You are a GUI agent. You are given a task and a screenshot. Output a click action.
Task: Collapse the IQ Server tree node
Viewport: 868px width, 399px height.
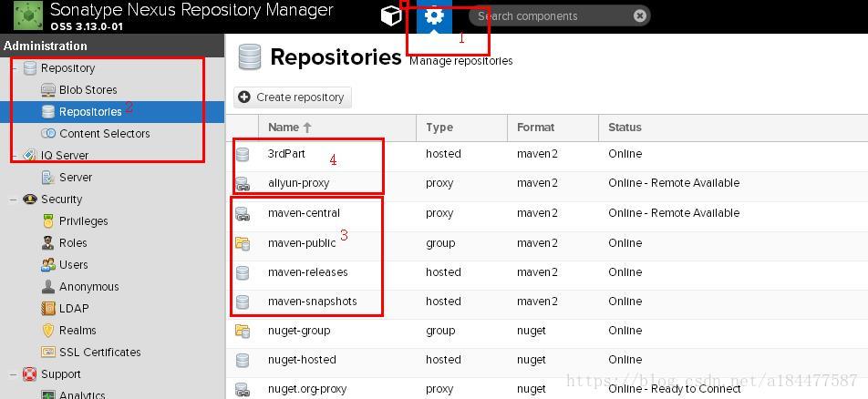(x=14, y=156)
